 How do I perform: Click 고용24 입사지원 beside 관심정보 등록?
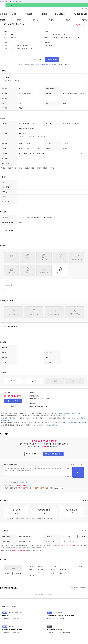coord(52,59)
